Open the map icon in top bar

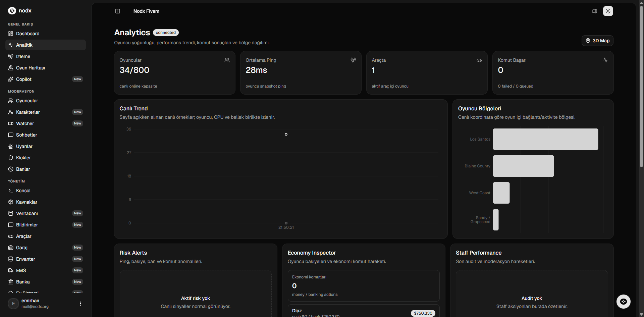[595, 11]
